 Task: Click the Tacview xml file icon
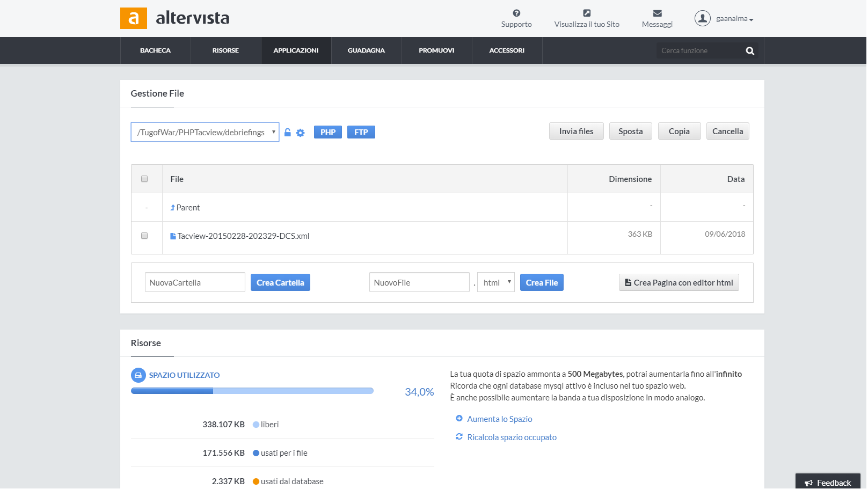(x=173, y=236)
